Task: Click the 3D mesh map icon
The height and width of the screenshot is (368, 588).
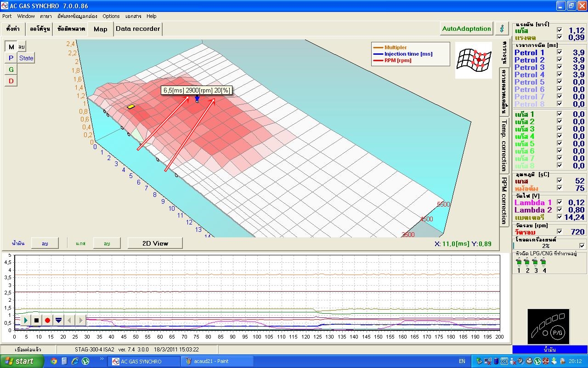Action: (474, 60)
